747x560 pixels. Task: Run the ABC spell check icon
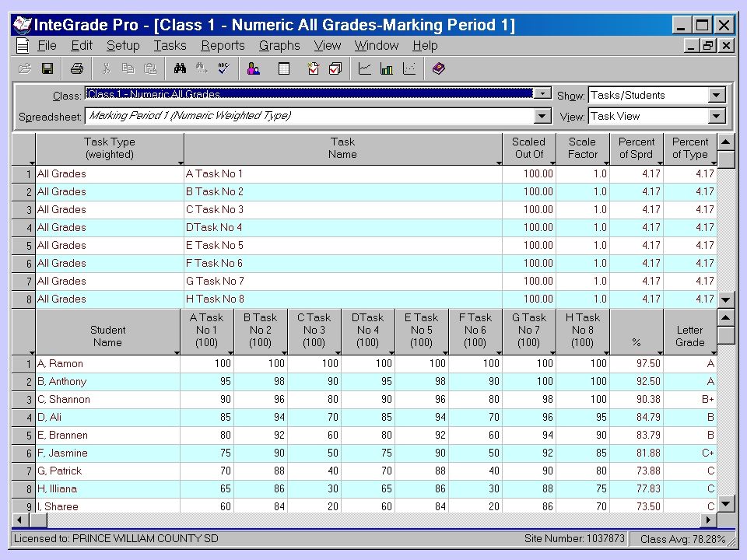pos(223,68)
